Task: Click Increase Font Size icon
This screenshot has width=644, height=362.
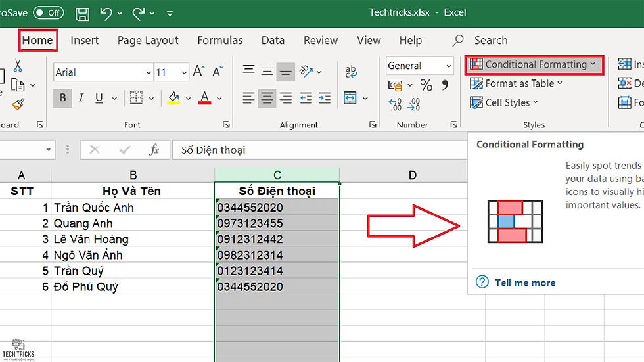Action: click(198, 72)
